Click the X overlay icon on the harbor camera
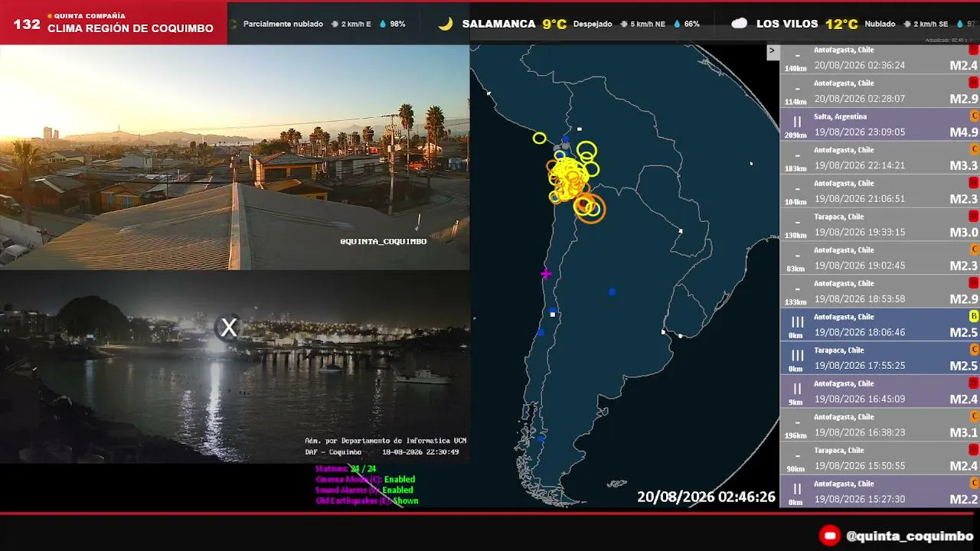 click(228, 328)
